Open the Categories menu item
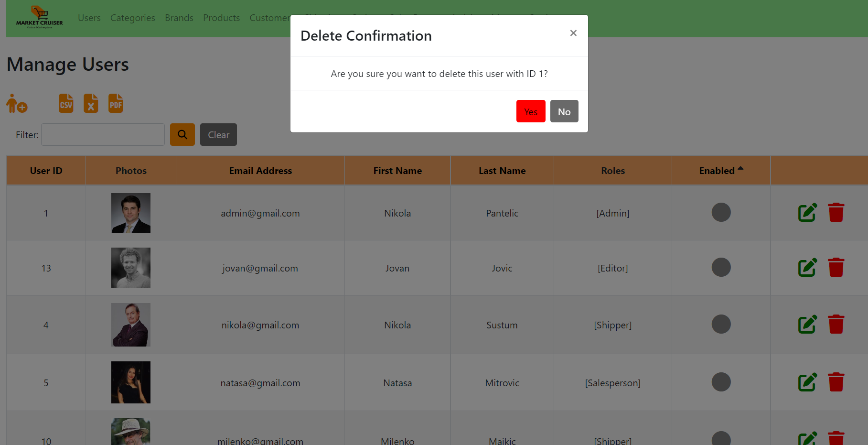The image size is (868, 445). click(133, 18)
